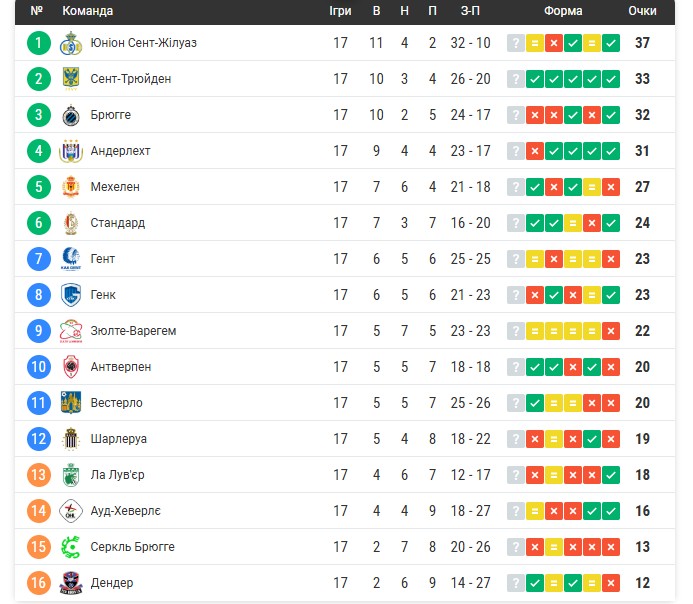Click the Мехелен club crest icon
The height and width of the screenshot is (604, 693).
coord(70,187)
